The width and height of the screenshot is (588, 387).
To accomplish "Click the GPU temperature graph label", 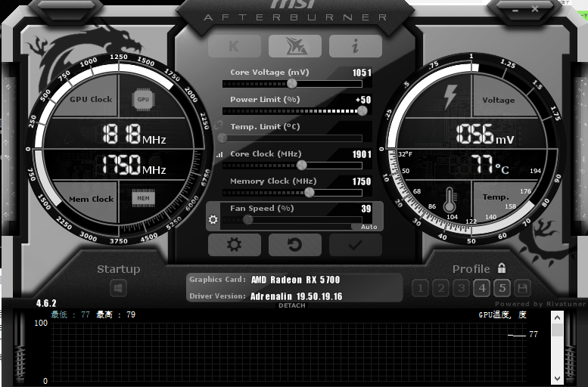I will click(502, 314).
